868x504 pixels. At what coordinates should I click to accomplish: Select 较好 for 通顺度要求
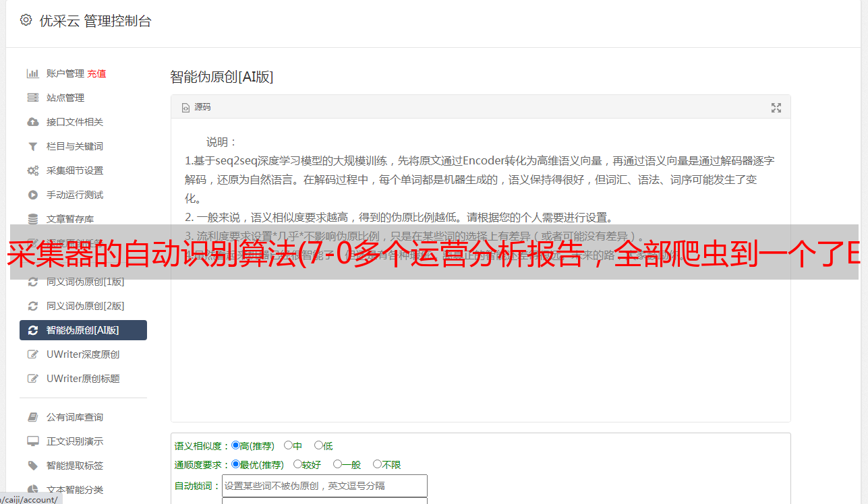click(297, 464)
